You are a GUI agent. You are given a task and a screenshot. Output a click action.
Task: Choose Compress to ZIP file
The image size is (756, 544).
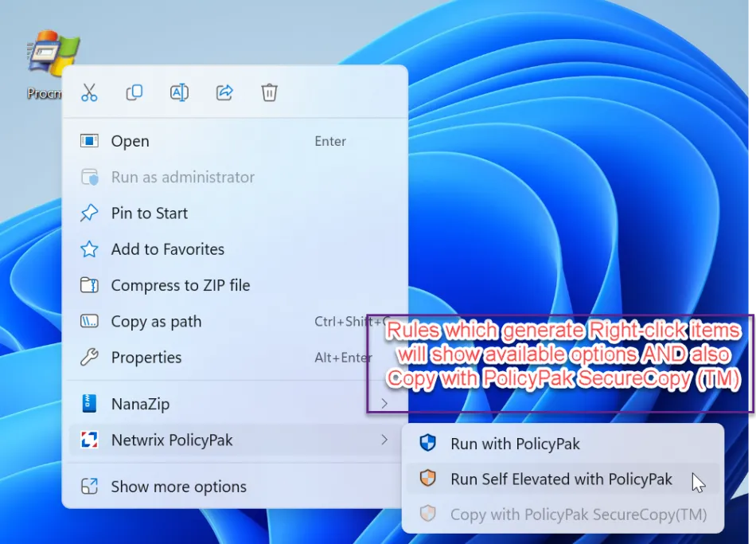click(x=235, y=285)
